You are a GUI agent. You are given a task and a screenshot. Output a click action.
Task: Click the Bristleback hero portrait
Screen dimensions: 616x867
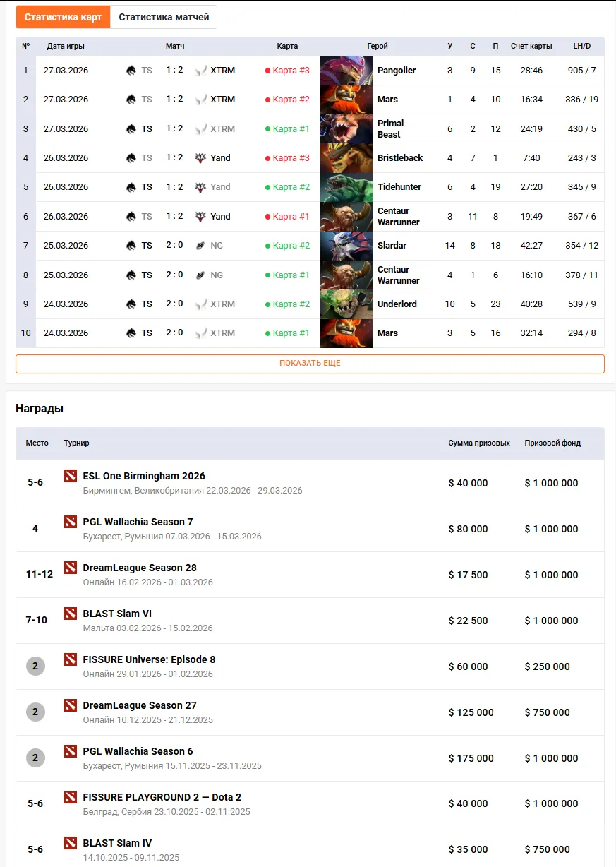[x=346, y=157]
